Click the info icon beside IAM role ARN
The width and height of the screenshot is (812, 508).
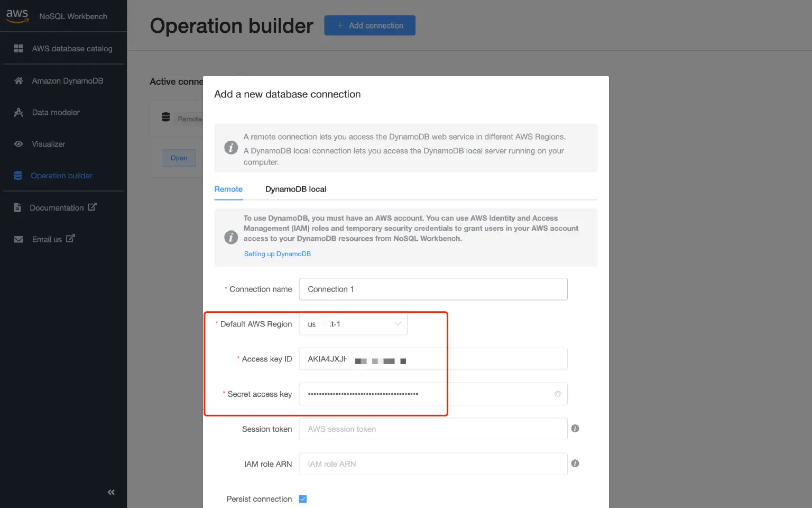pos(575,464)
